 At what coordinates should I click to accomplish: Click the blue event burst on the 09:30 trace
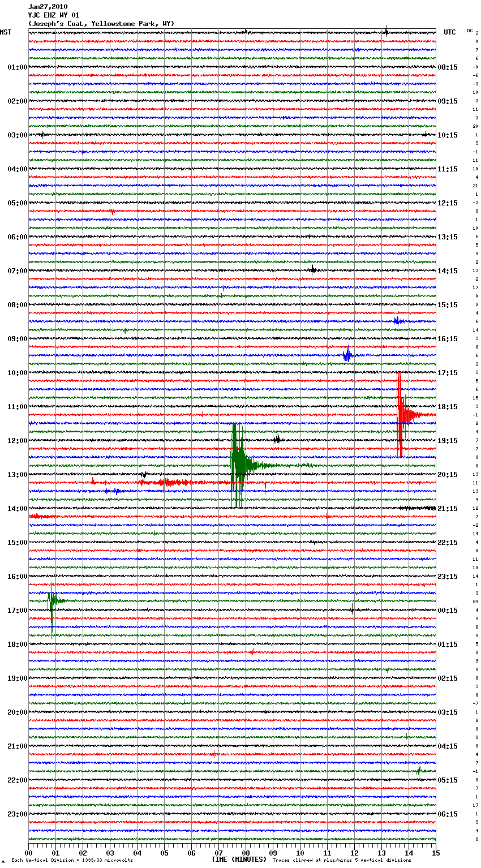347,356
